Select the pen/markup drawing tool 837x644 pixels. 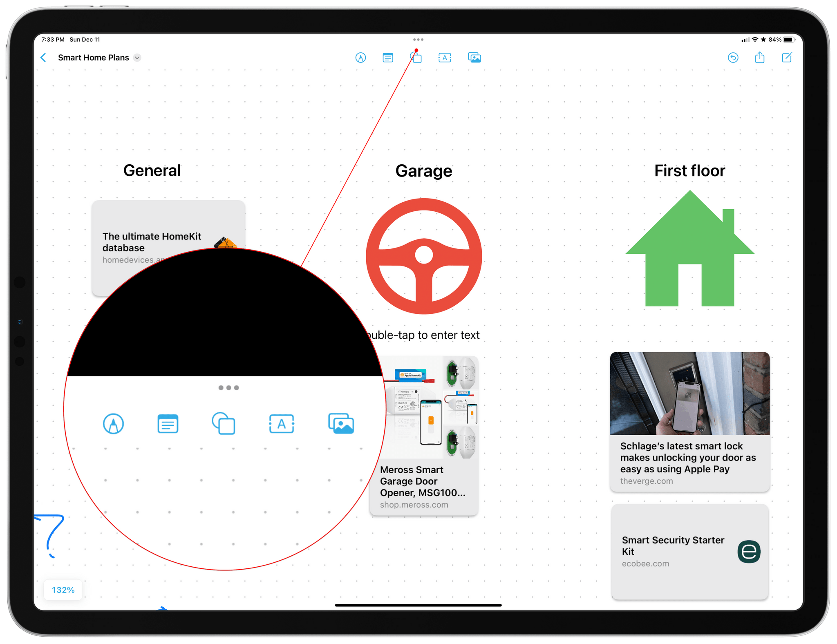(361, 58)
